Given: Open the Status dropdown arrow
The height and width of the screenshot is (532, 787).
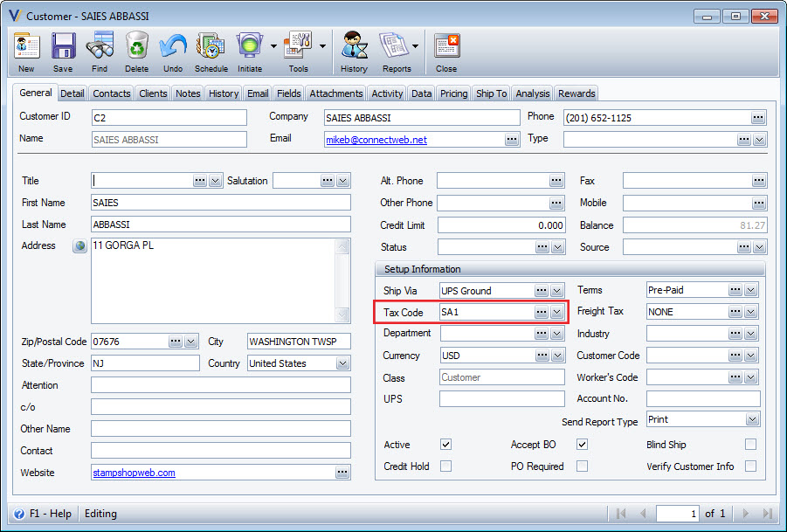Looking at the screenshot, I should coord(557,247).
